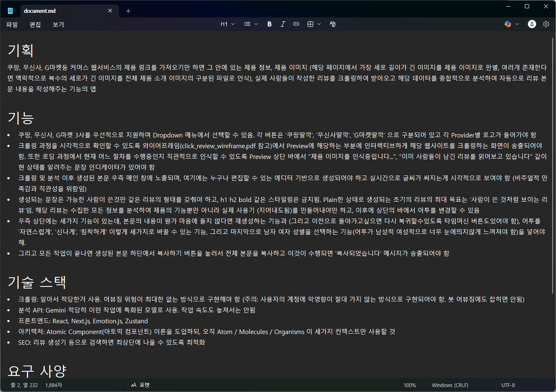Viewport: 556px width, 392px height.
Task: Open the H1 heading level dropdown
Action: [227, 24]
